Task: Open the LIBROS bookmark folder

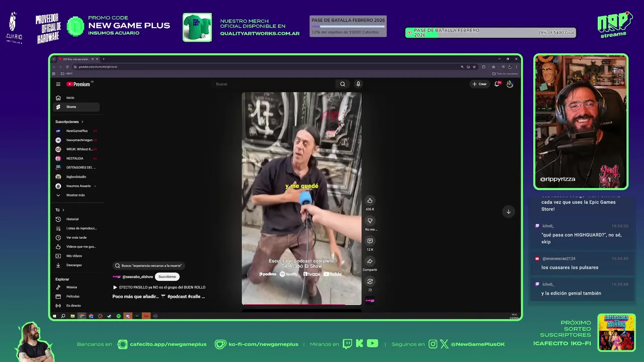Action: (67, 73)
